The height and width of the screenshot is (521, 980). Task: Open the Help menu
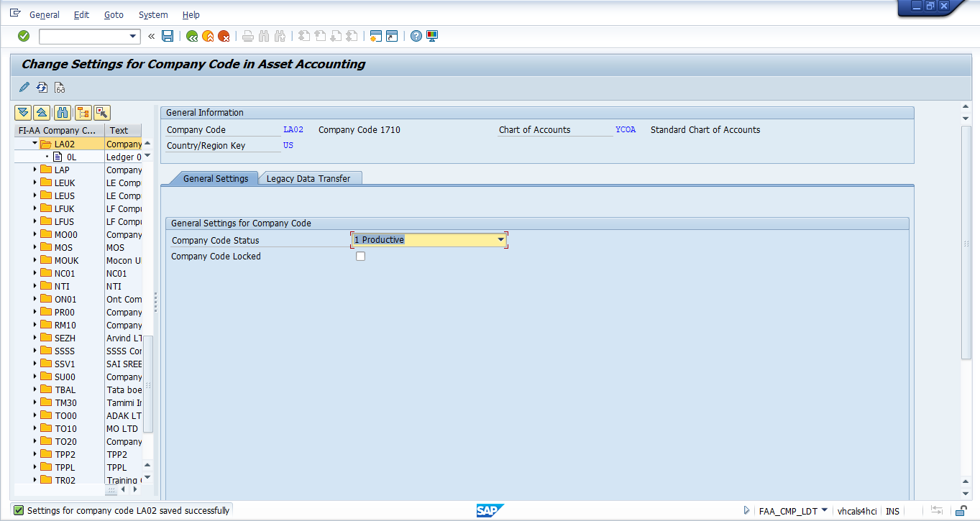191,14
